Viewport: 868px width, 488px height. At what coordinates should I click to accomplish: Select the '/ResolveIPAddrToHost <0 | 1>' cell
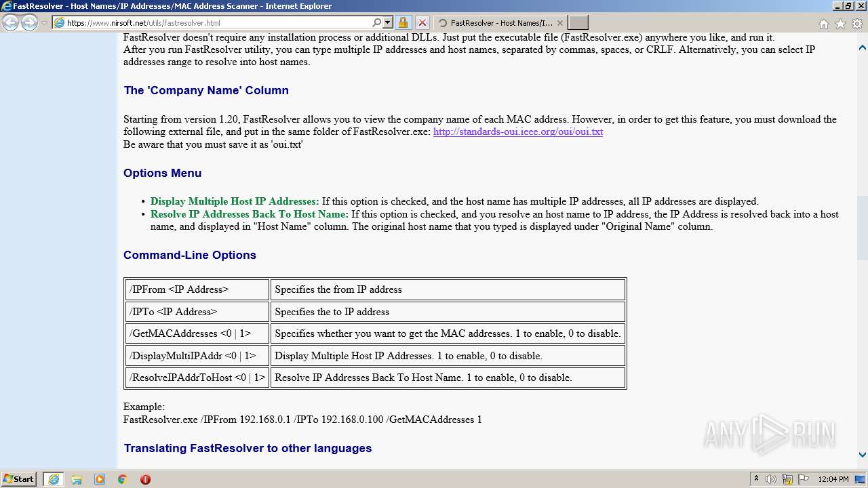[197, 378]
